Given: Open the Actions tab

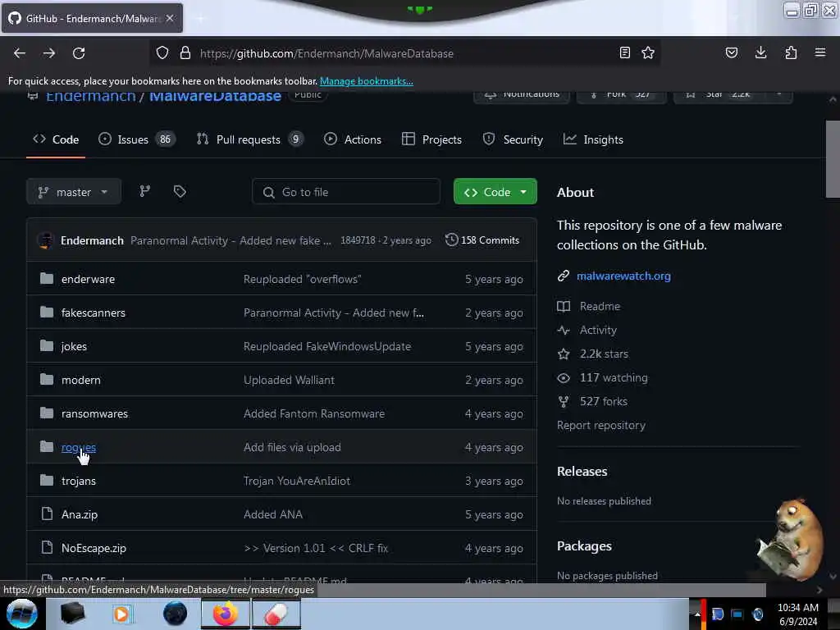Looking at the screenshot, I should tap(353, 139).
